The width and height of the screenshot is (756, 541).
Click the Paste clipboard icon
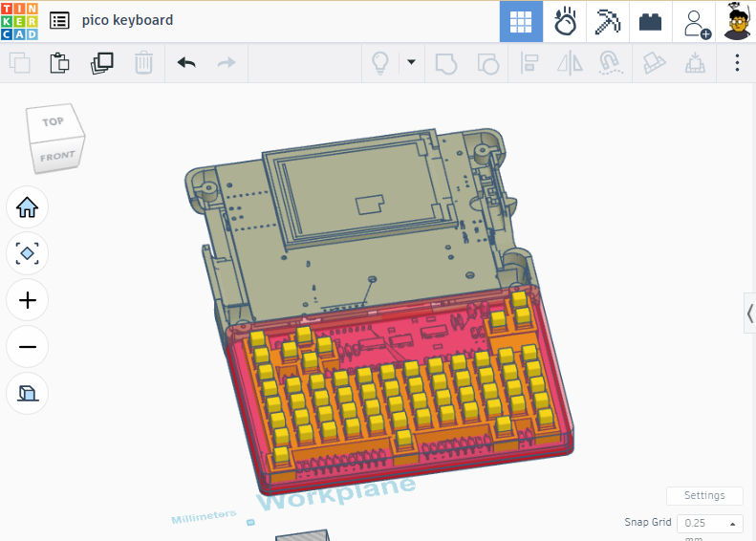[59, 63]
